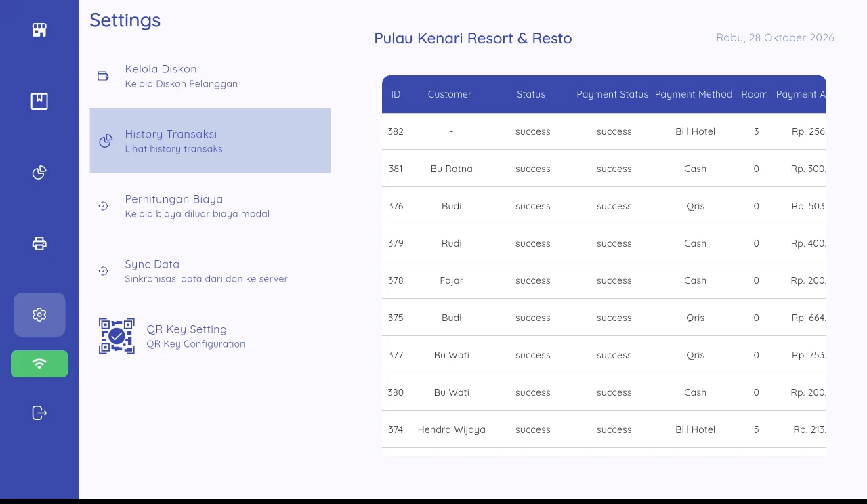Viewport: 867px width, 504px height.
Task: Open the bookmark box icon in sidebar
Action: (x=39, y=101)
